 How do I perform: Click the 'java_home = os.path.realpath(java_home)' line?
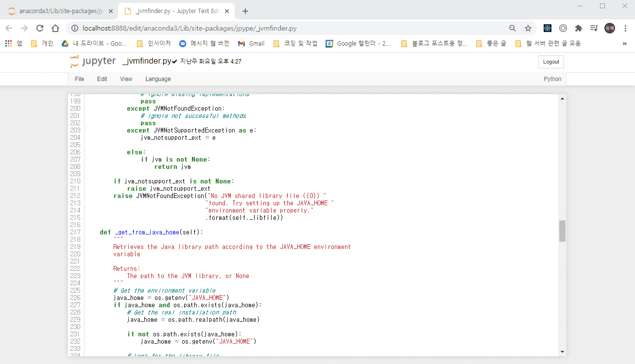[193, 319]
